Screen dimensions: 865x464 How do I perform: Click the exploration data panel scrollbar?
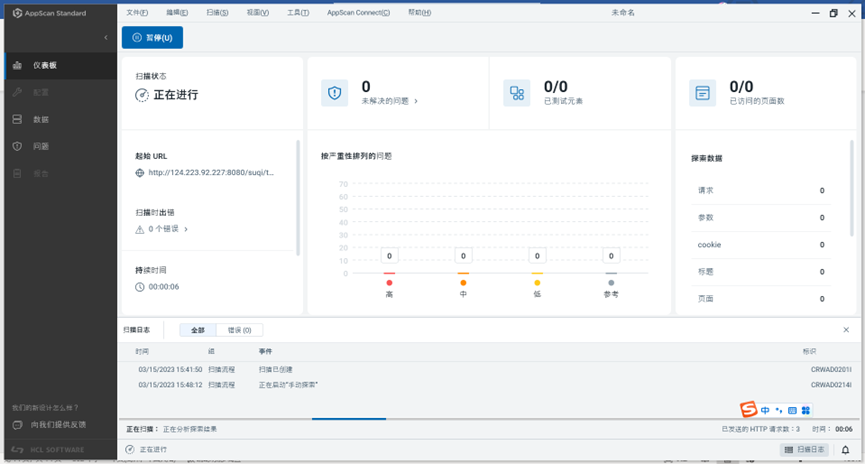coord(851,188)
